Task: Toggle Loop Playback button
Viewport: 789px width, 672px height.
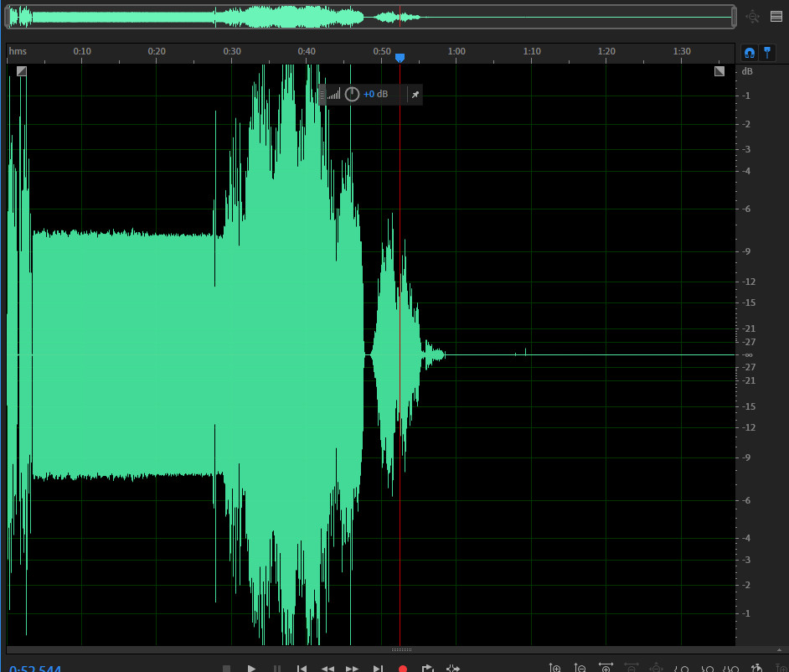Action: [427, 669]
